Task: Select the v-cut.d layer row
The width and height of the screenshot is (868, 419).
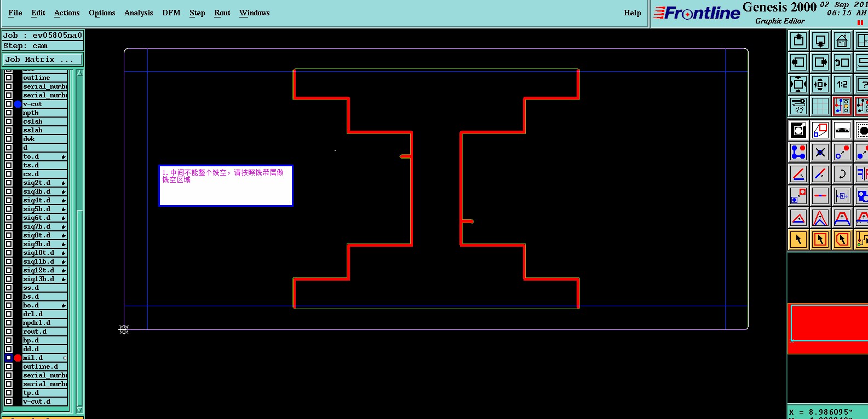Action: point(45,401)
